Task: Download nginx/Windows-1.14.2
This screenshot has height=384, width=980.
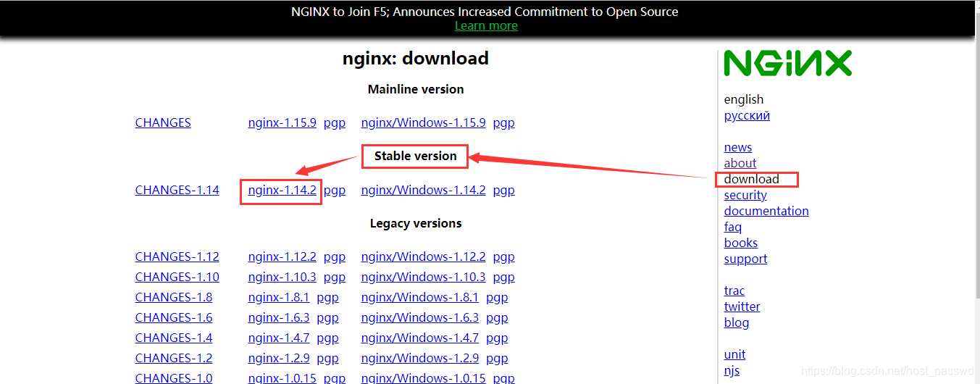Action: pyautogui.click(x=423, y=190)
